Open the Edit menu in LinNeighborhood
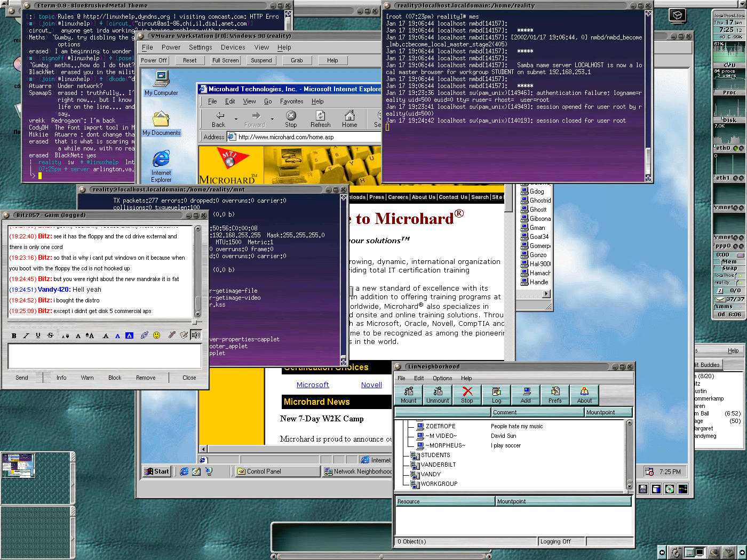Image resolution: width=747 pixels, height=560 pixels. tap(419, 378)
